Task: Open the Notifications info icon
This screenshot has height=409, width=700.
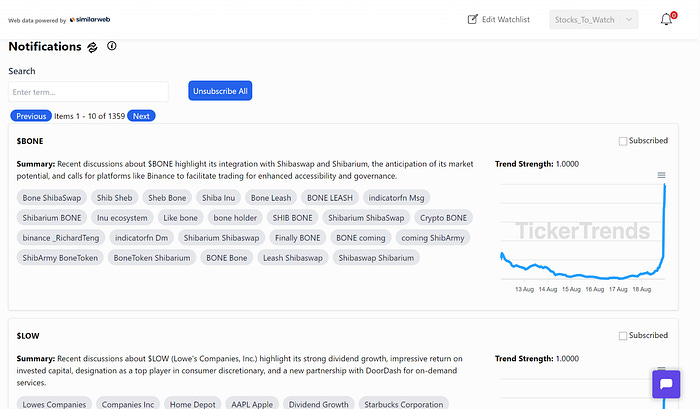Action: pos(112,46)
